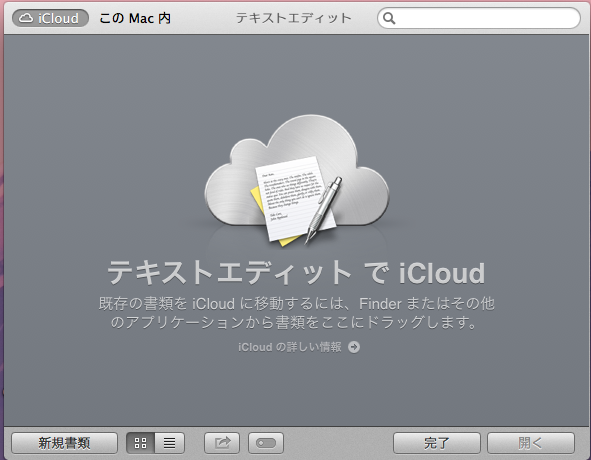Open the share menu button
Screen dimensions: 591x460
(222, 443)
